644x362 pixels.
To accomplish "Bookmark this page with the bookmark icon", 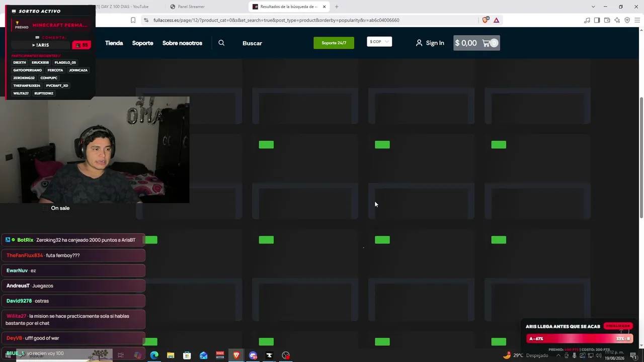I will point(133,20).
